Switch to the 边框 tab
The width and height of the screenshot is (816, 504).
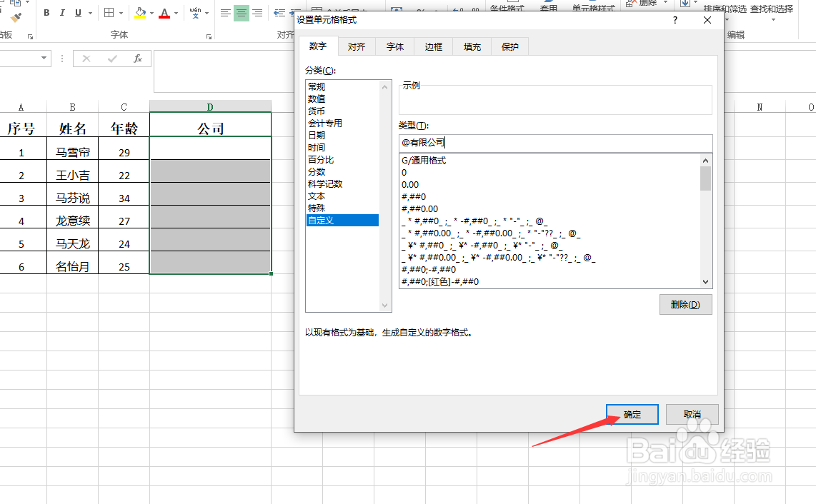pyautogui.click(x=433, y=46)
